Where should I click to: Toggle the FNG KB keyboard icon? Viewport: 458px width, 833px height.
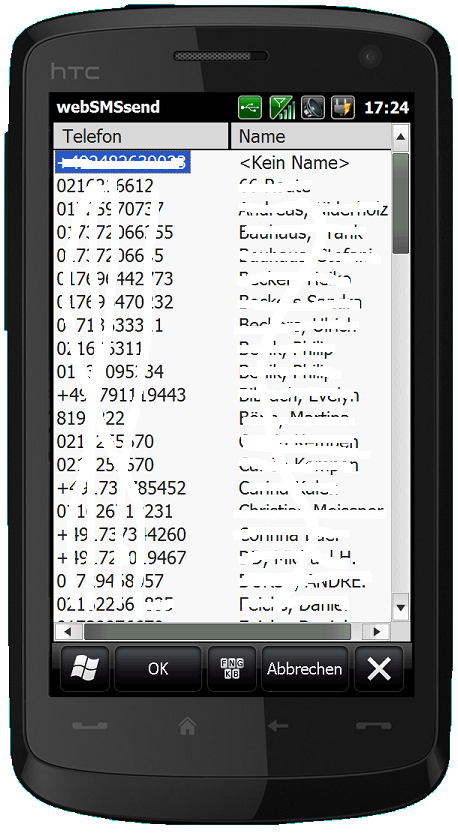232,668
